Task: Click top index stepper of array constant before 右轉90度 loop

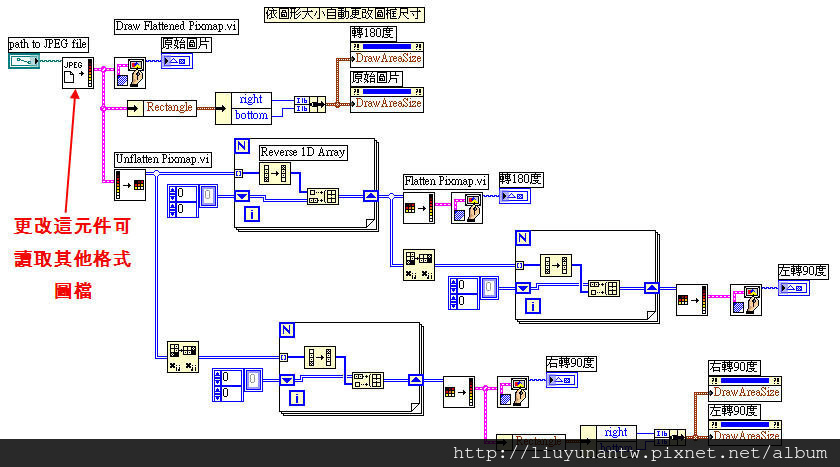Action: click(x=217, y=378)
